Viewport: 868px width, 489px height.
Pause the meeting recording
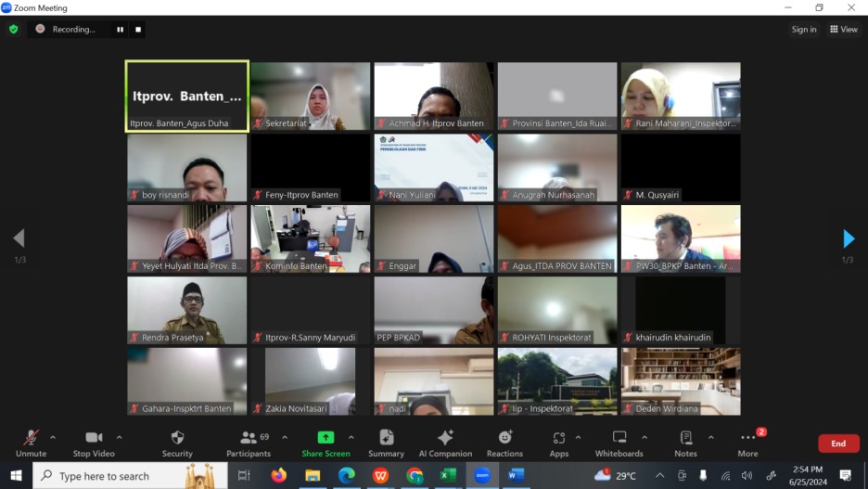120,30
